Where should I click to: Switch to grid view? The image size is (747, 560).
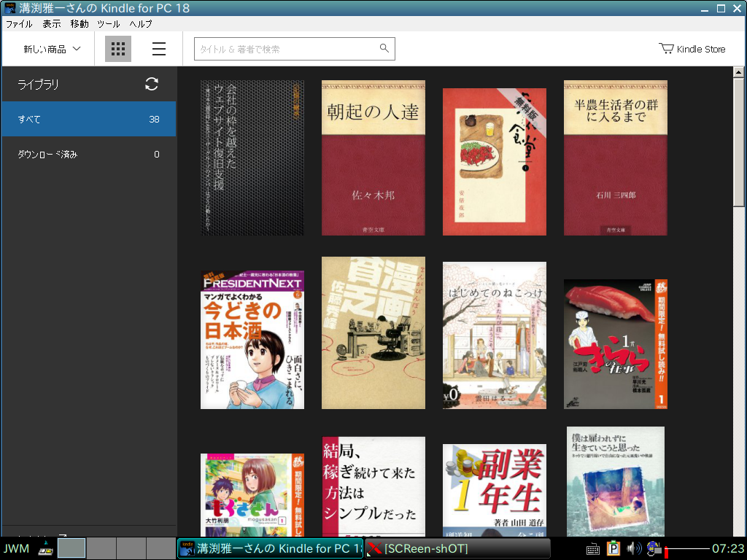pyautogui.click(x=117, y=49)
